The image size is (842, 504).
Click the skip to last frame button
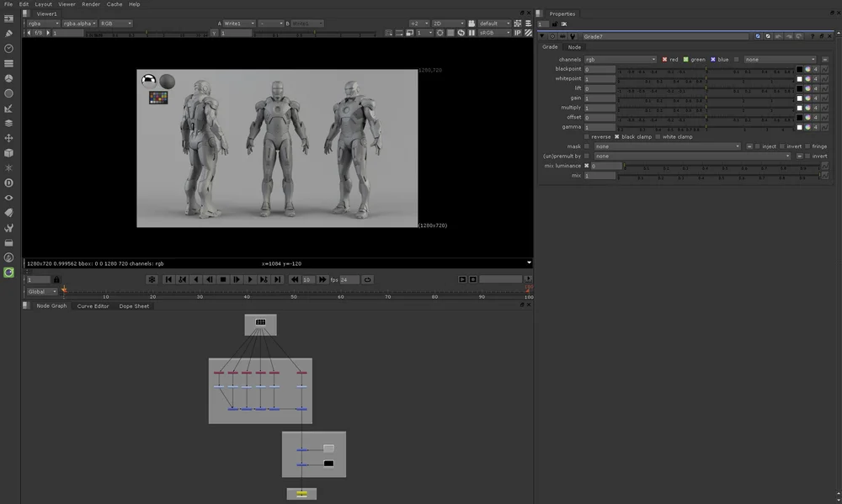[x=279, y=279]
